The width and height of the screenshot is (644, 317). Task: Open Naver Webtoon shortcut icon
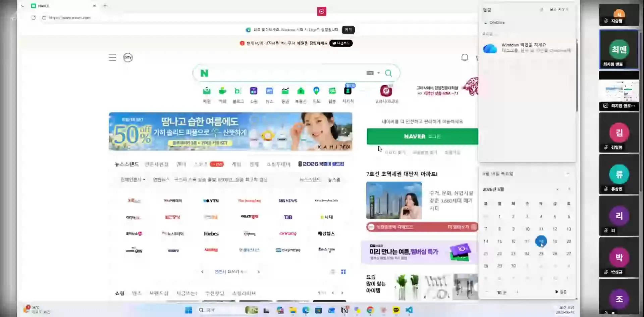[x=332, y=91]
